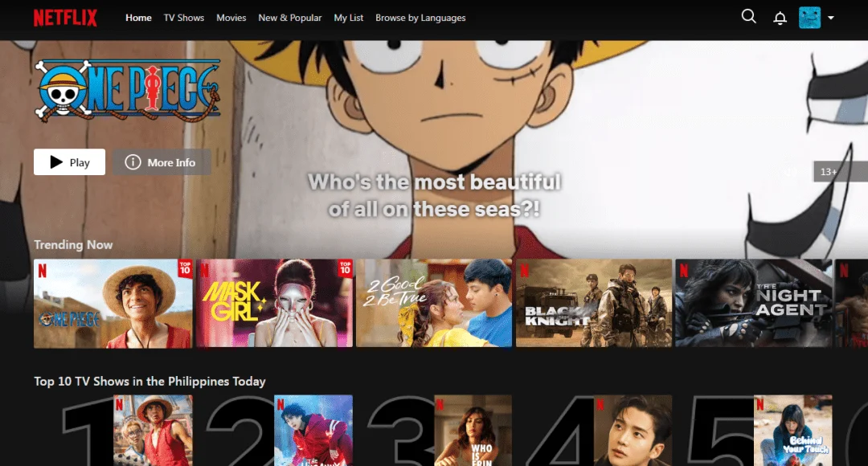Open the Black Knight thumbnail

593,303
